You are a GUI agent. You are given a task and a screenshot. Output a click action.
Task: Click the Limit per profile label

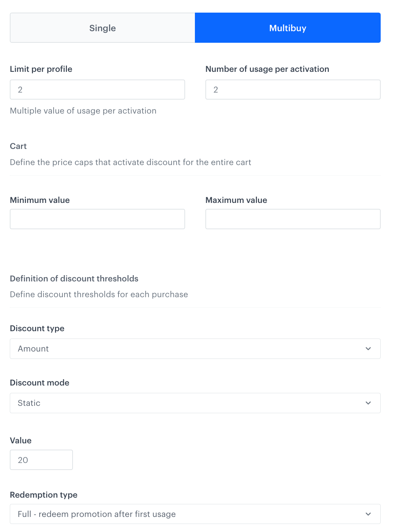pyautogui.click(x=41, y=69)
